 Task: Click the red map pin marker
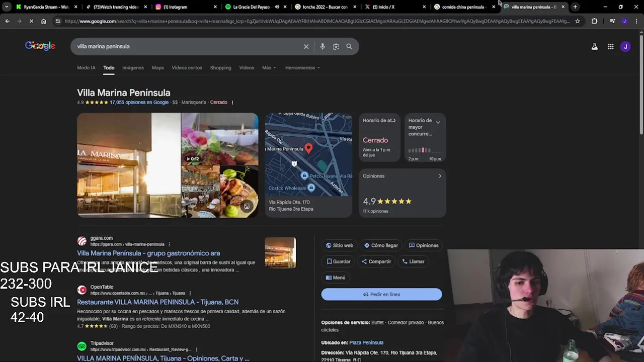(308, 148)
